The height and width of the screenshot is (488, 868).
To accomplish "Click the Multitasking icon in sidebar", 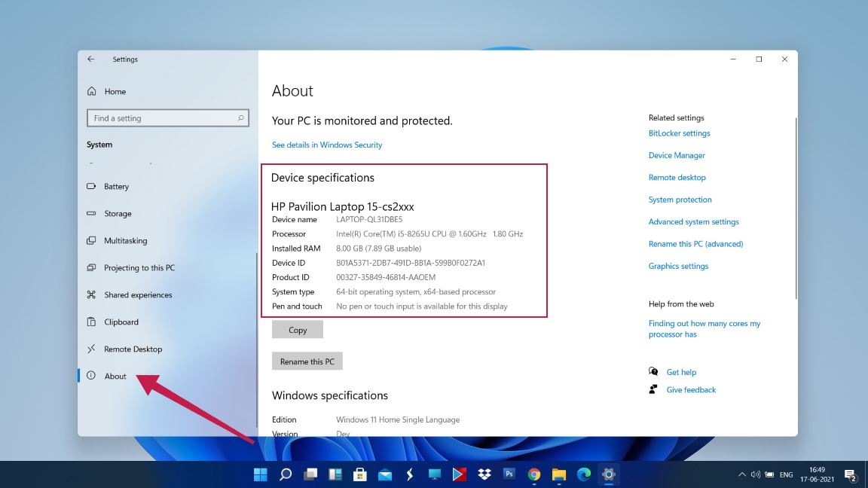I will (x=91, y=241).
